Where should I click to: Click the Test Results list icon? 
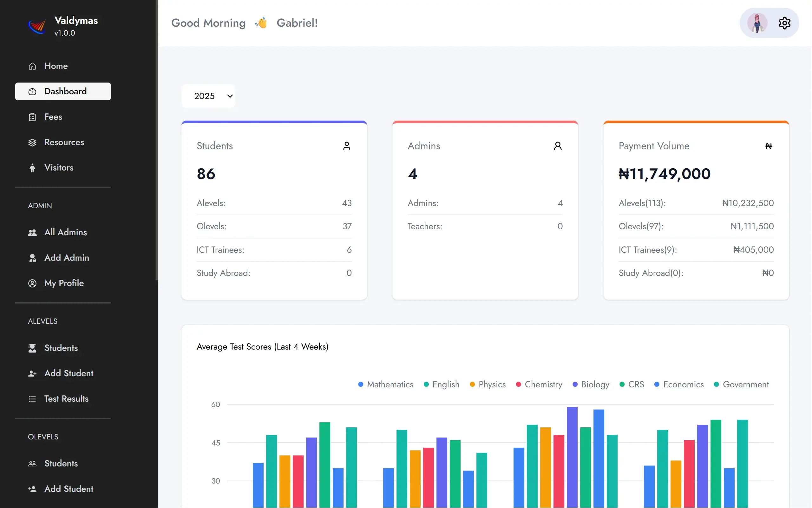(x=32, y=399)
